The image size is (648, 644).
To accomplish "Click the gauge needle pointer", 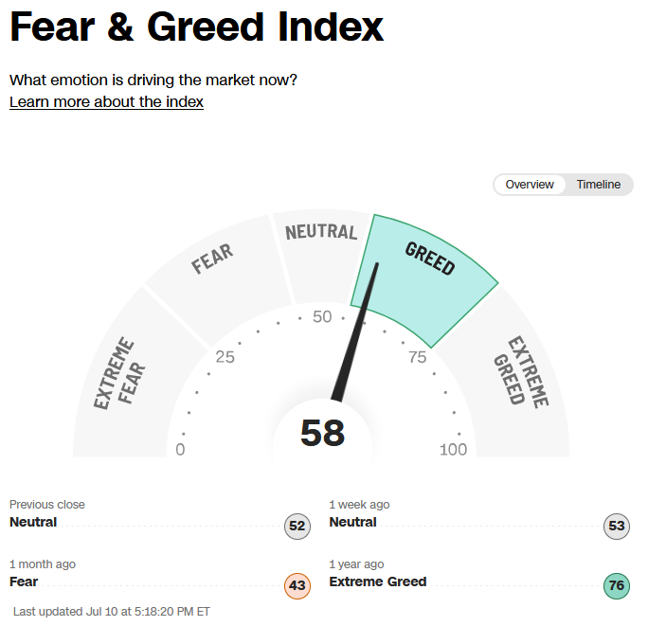I will click(356, 331).
